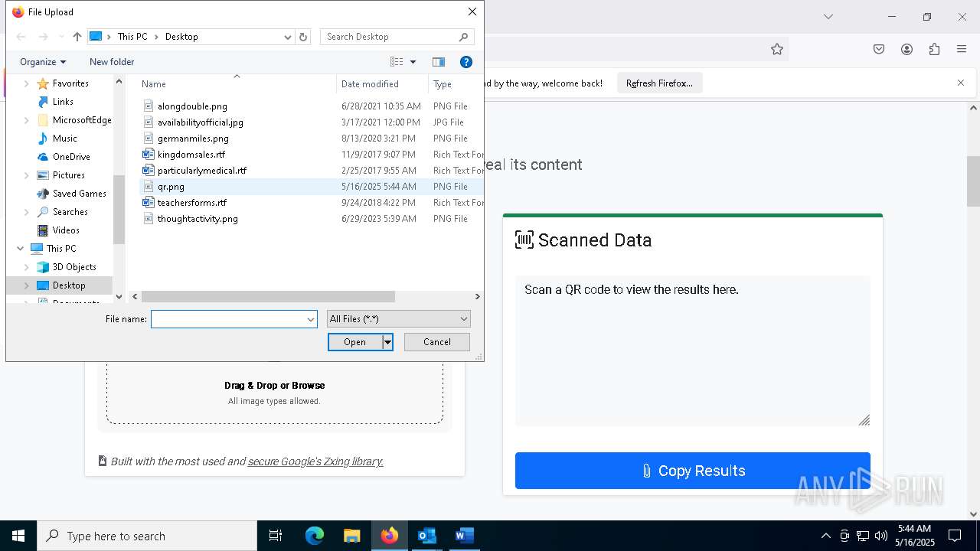This screenshot has width=980, height=551.
Task: Open the File name history dropdown
Action: 311,319
